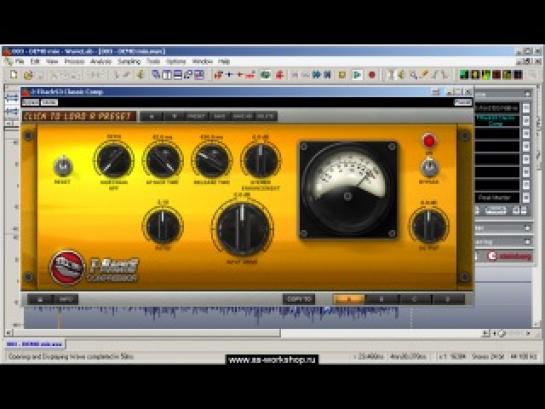The height and width of the screenshot is (409, 545).
Task: Toggle the Final Monitor slot button
Action: [x=526, y=198]
